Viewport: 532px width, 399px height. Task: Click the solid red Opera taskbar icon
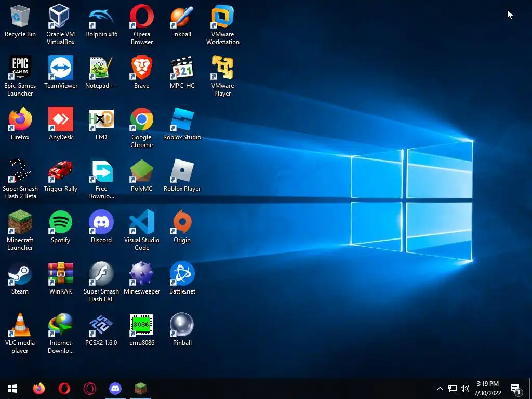pos(64,389)
